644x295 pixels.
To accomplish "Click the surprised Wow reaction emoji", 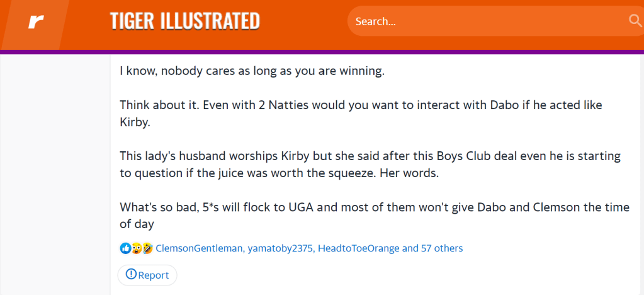I will [x=136, y=248].
